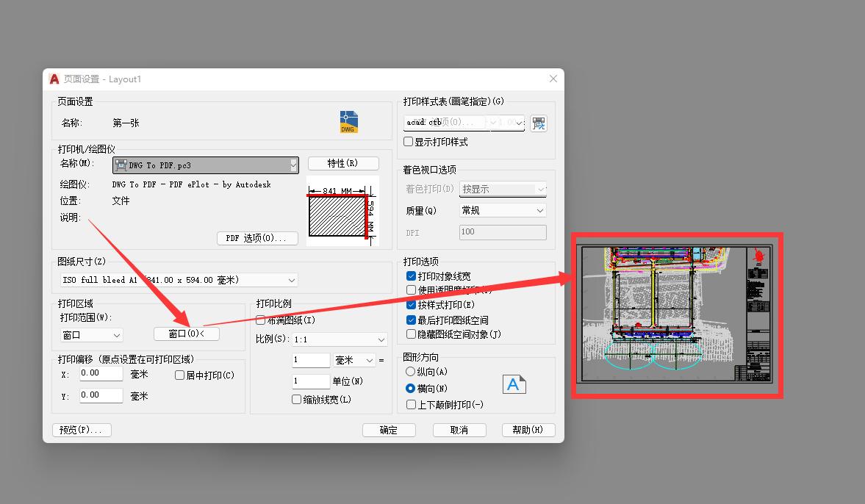Viewport: 865px width, 504px height.
Task: Disable 打印对象线宽
Action: 412,276
